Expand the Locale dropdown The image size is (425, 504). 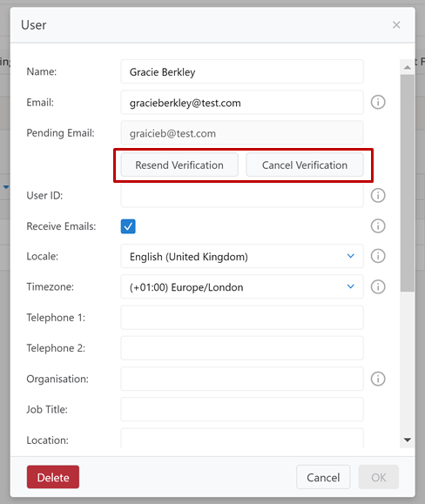pyautogui.click(x=242, y=256)
